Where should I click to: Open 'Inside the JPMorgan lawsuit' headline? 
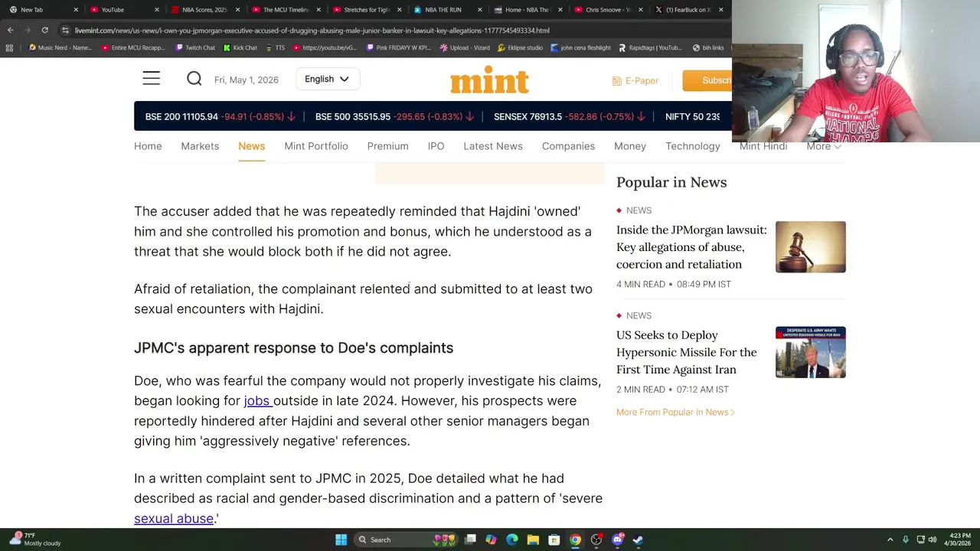coord(691,246)
